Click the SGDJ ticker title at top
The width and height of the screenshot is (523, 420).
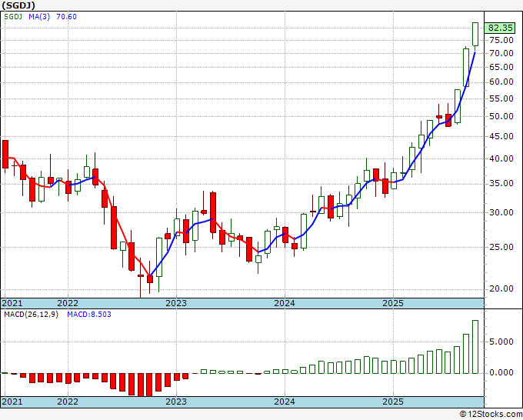(18, 5)
